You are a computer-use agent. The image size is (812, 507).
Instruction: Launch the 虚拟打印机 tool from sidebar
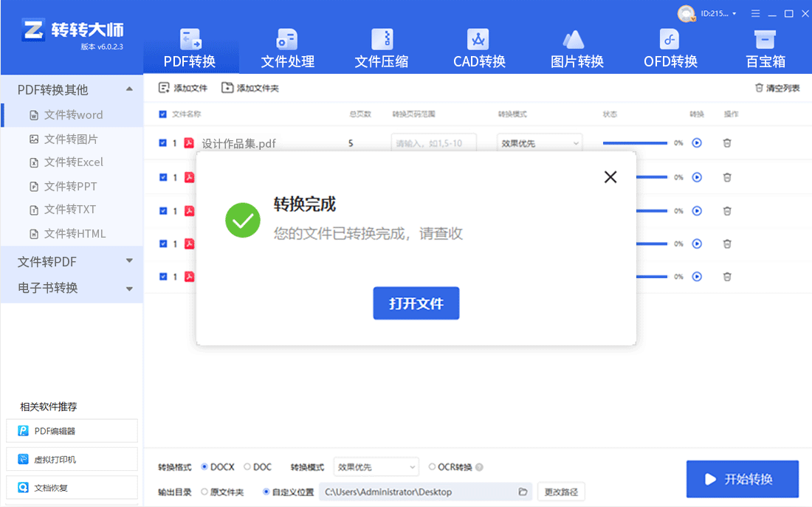point(72,458)
